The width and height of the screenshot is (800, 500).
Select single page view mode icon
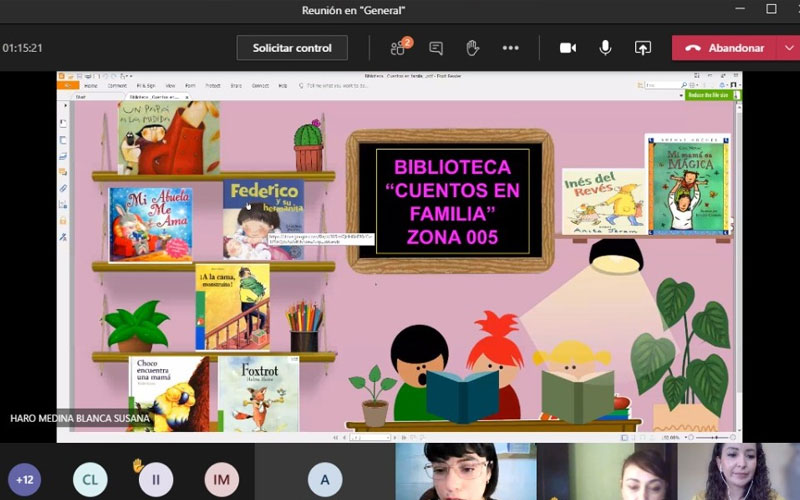coord(624,438)
